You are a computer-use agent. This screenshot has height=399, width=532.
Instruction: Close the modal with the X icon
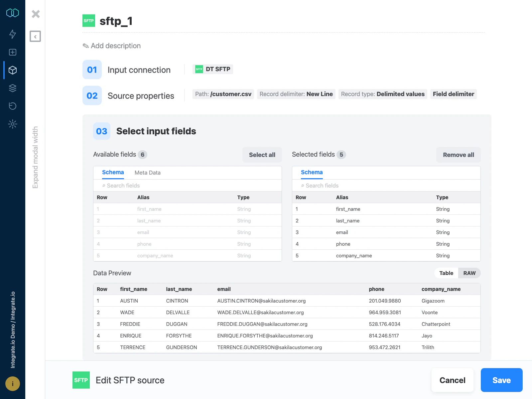pyautogui.click(x=36, y=14)
